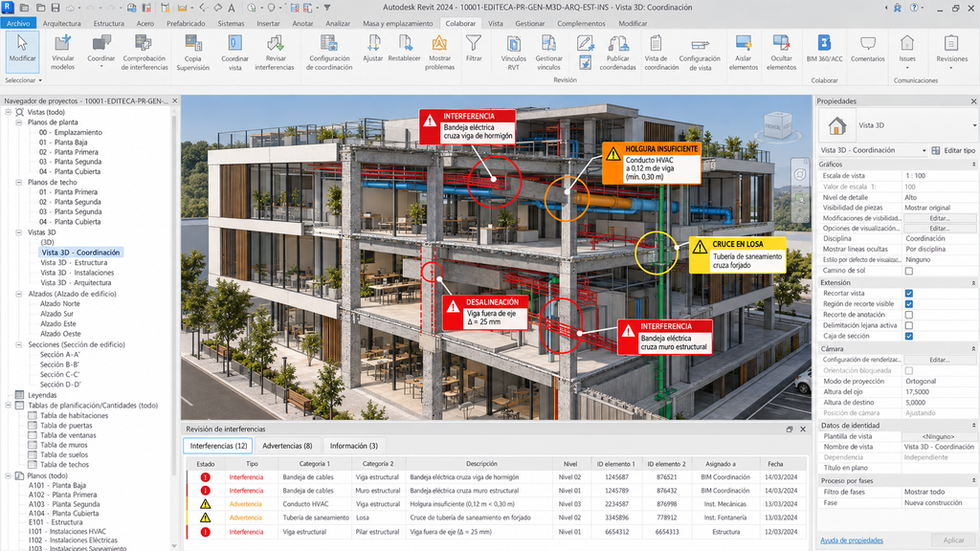The image size is (980, 551).
Task: Open Copia Supervisión tool
Action: coord(193,52)
